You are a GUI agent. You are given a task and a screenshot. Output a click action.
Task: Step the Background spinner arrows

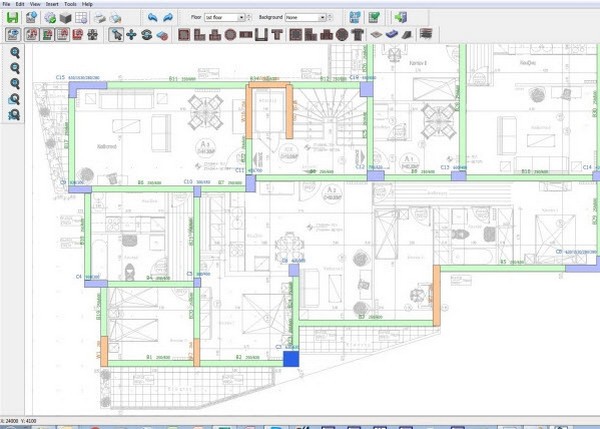(330, 18)
